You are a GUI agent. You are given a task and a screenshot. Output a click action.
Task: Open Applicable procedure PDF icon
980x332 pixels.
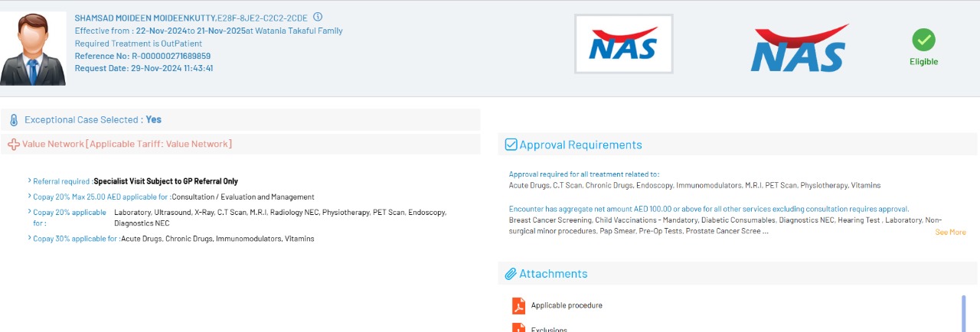tap(519, 305)
